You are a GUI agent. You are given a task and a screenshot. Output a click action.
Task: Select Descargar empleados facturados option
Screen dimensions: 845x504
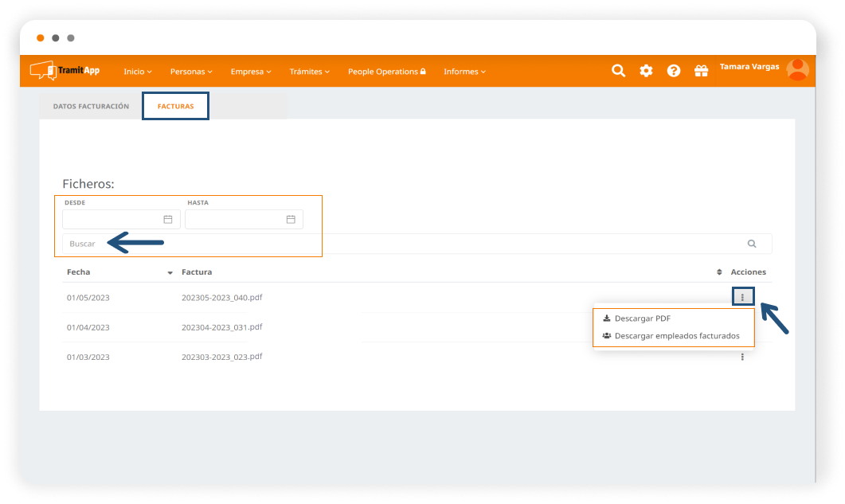[x=676, y=336]
